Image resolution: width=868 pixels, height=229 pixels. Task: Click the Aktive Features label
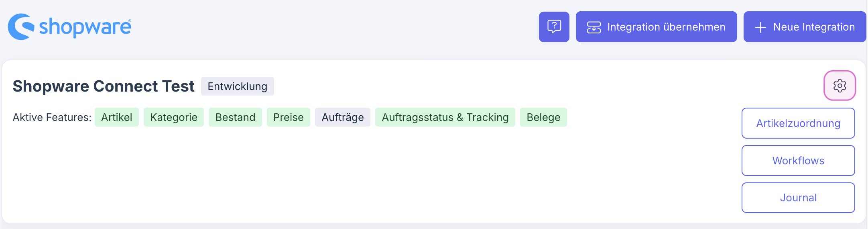point(52,117)
